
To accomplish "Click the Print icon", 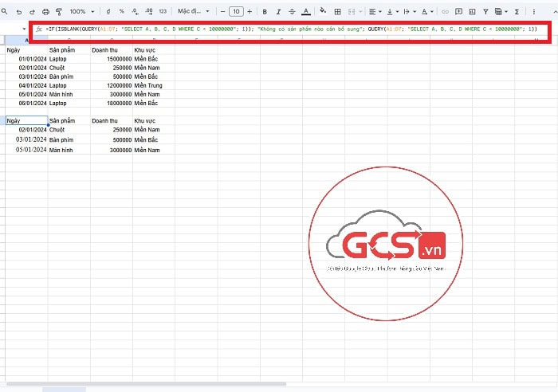I will (x=45, y=12).
